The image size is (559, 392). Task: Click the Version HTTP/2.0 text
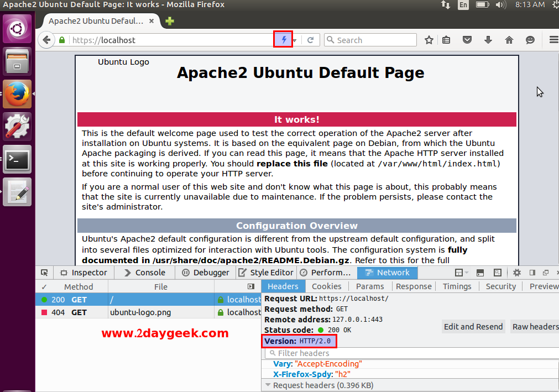[x=297, y=341]
